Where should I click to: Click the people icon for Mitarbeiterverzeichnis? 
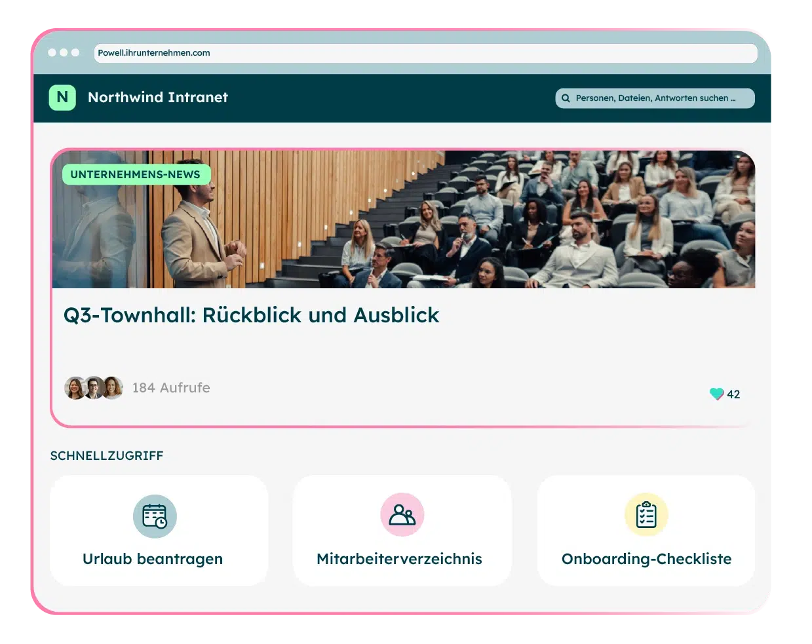[402, 515]
